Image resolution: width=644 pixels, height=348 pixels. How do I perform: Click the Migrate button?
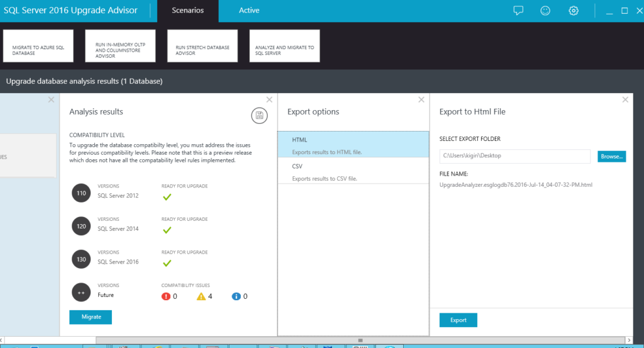coord(91,317)
